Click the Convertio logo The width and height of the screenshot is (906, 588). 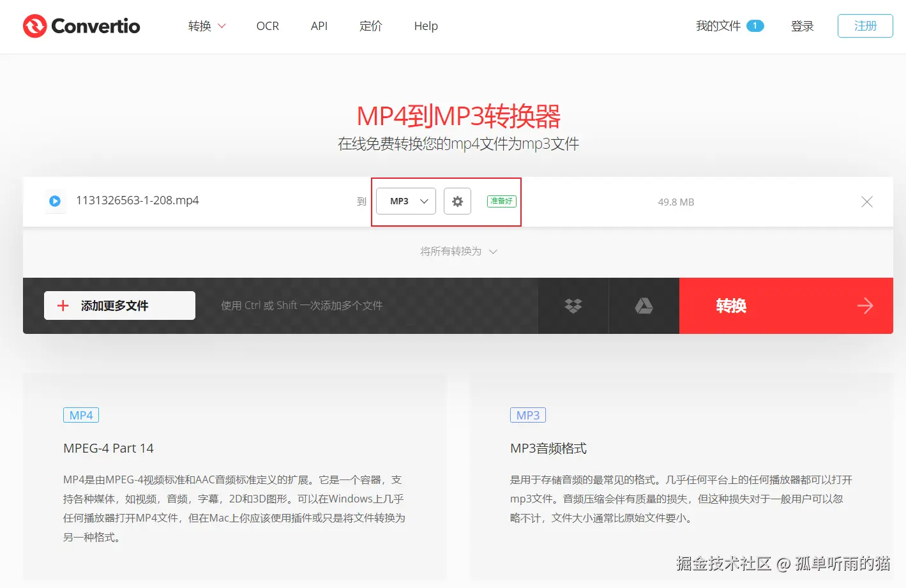[81, 26]
